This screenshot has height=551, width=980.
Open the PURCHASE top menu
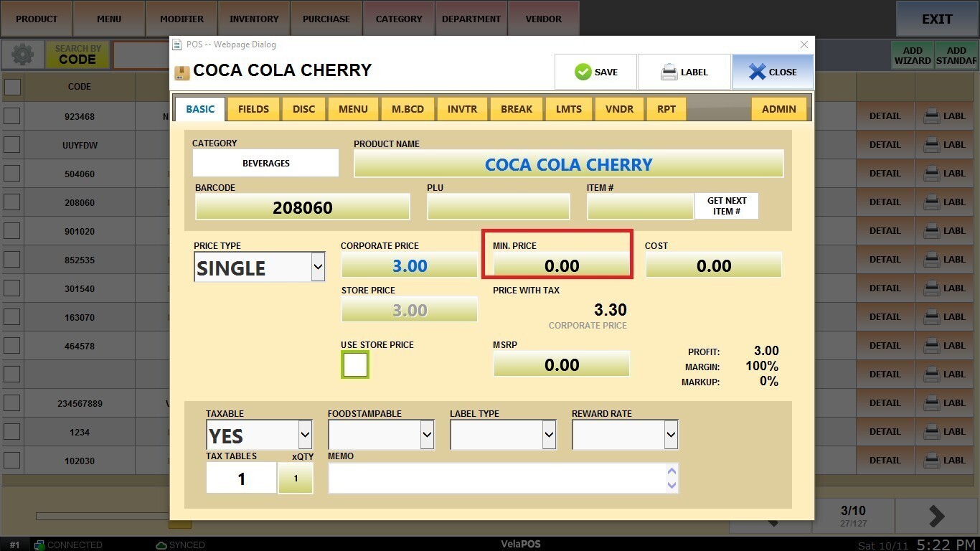(326, 19)
